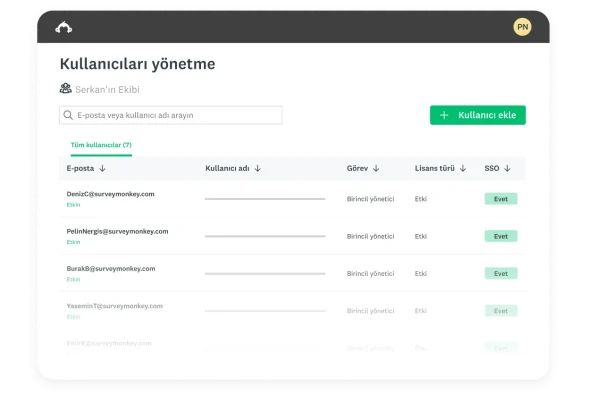
Task: Click the SSO column header
Action: pyautogui.click(x=492, y=168)
